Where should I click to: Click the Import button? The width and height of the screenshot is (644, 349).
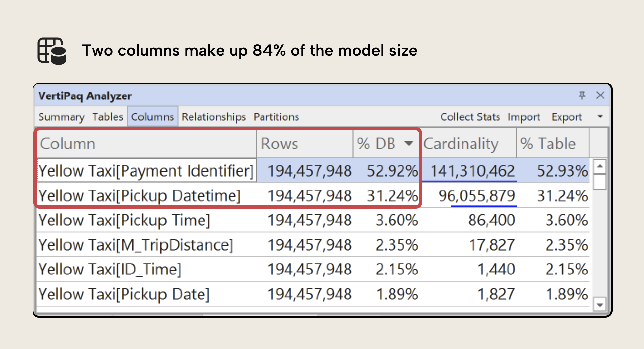pos(524,117)
